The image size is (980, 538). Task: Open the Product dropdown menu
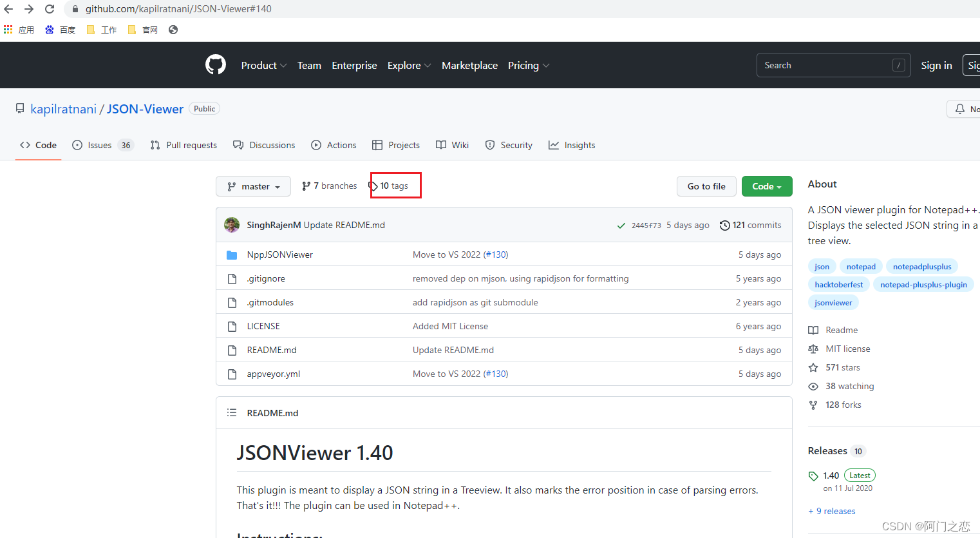tap(264, 66)
